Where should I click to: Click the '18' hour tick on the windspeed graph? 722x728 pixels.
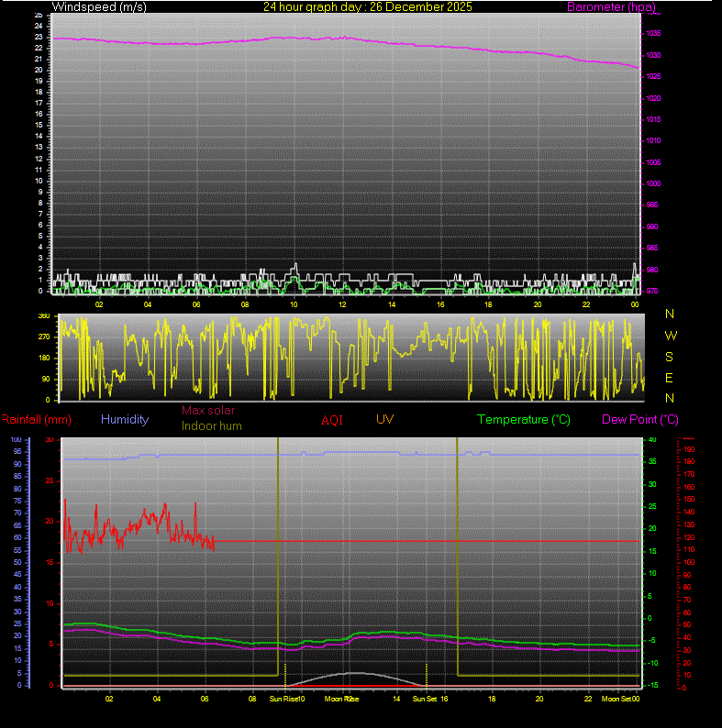(x=488, y=304)
